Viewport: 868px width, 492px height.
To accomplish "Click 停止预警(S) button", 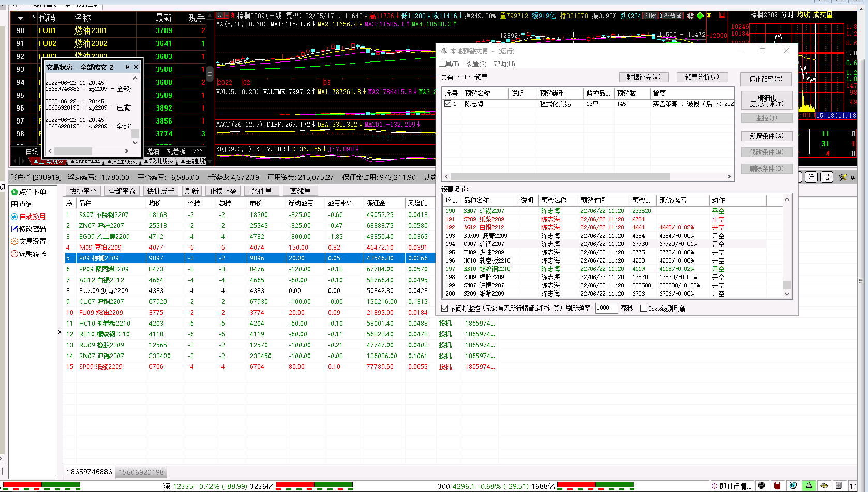I will pyautogui.click(x=766, y=79).
